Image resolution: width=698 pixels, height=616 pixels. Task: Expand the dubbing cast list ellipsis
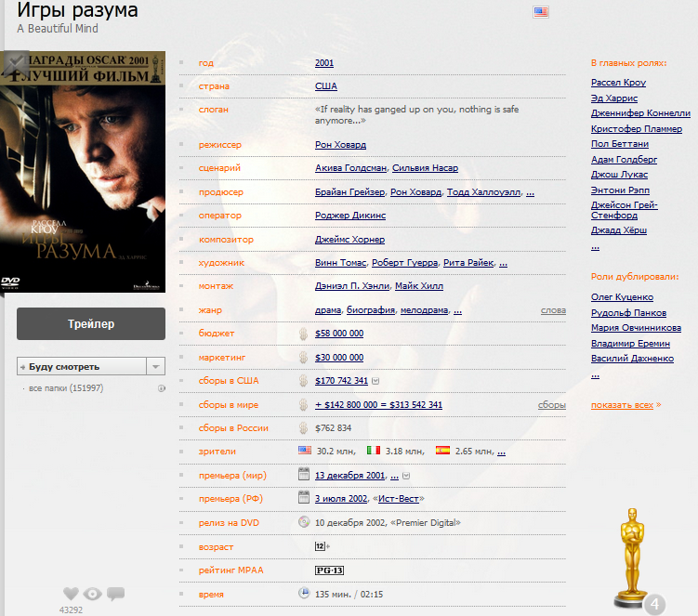coord(595,374)
